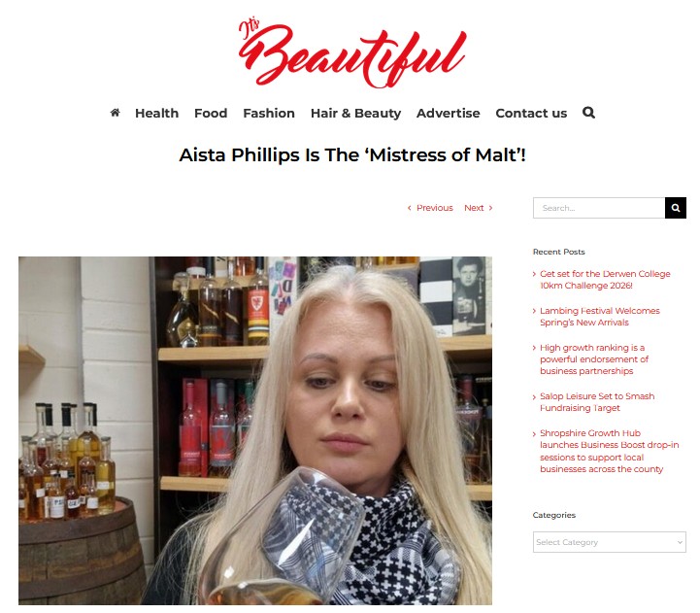This screenshot has height=613, width=700.
Task: Open the Health menu item
Action: coord(156,113)
